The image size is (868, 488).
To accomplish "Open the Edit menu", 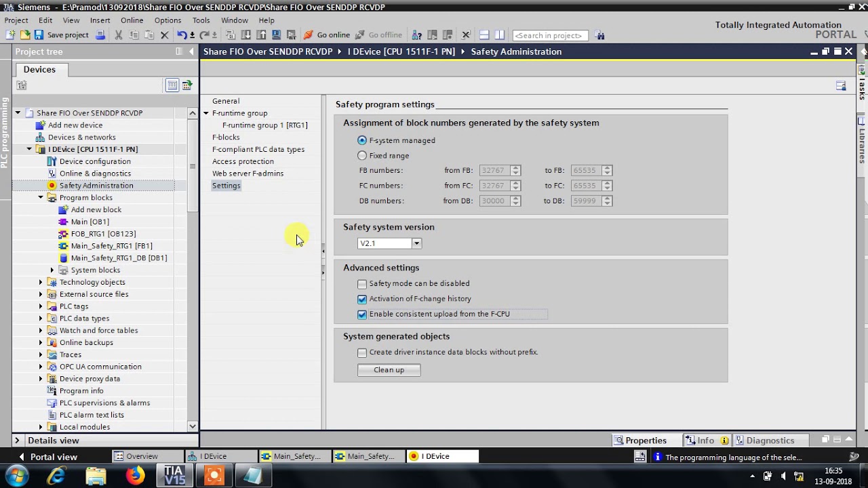I will click(45, 20).
